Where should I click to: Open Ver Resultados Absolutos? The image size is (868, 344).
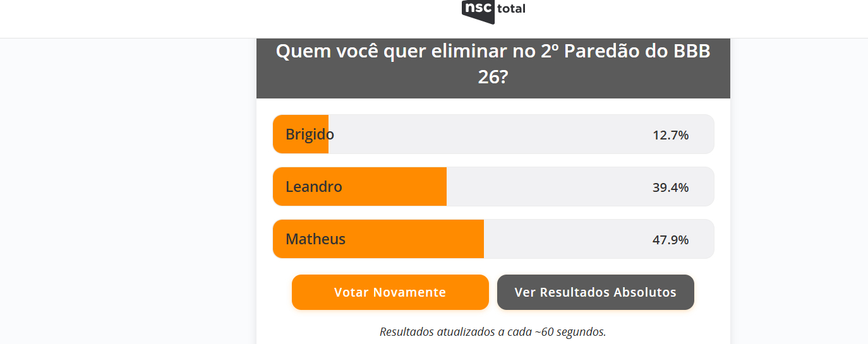pos(595,292)
